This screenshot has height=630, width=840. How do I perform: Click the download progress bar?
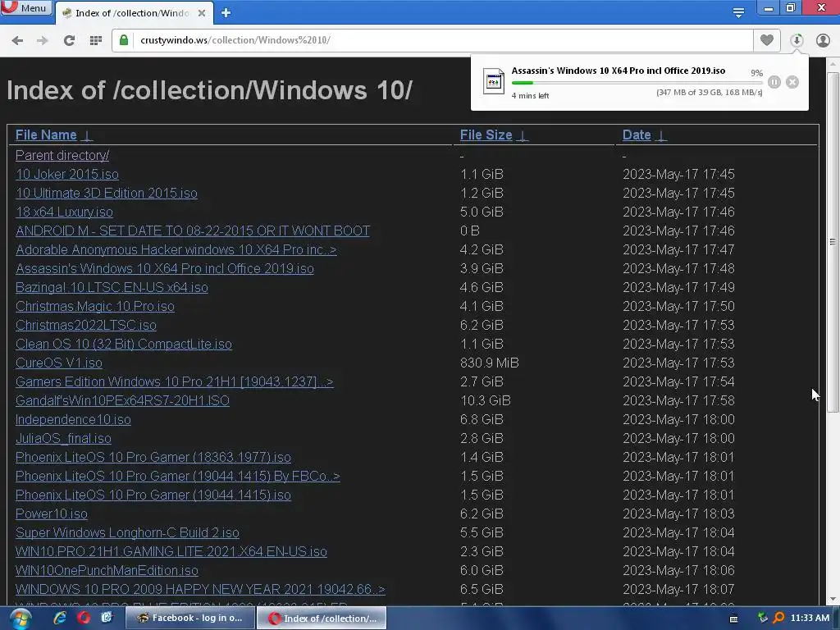pos(637,83)
